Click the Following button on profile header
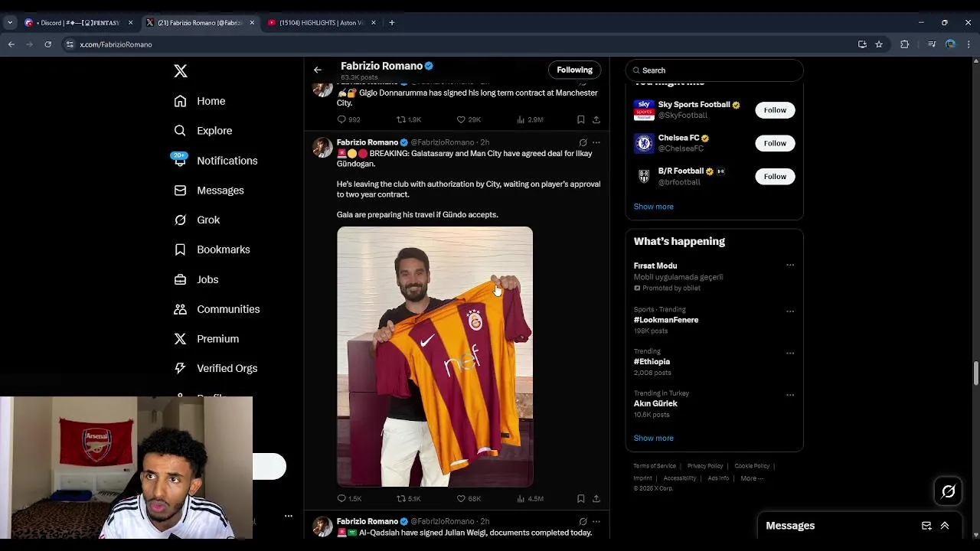This screenshot has width=980, height=551. coord(574,70)
